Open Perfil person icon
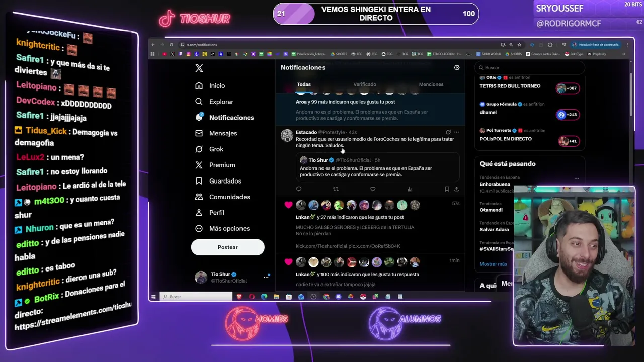Image resolution: width=644 pixels, height=362 pixels. (x=199, y=213)
